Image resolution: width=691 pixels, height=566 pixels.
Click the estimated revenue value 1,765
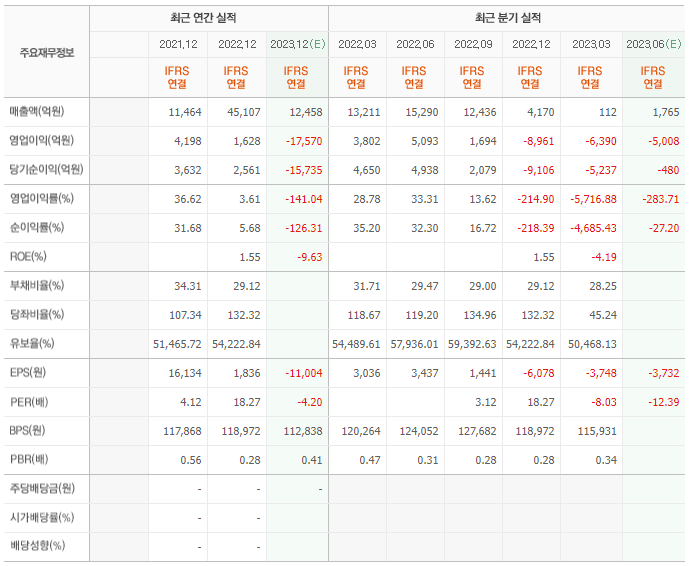point(666,112)
